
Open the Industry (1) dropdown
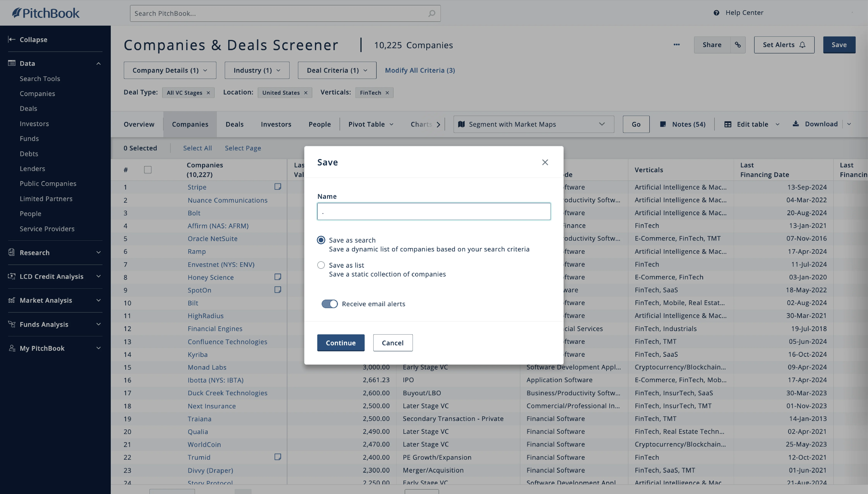pos(257,70)
